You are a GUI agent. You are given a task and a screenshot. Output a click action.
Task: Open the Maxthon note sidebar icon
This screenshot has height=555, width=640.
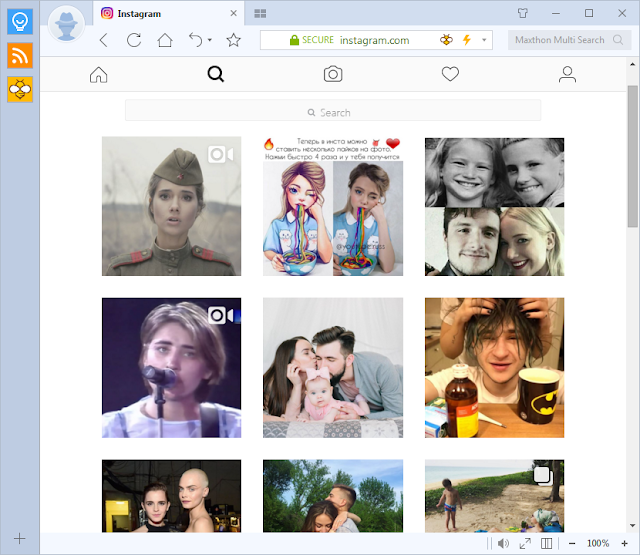click(x=20, y=21)
